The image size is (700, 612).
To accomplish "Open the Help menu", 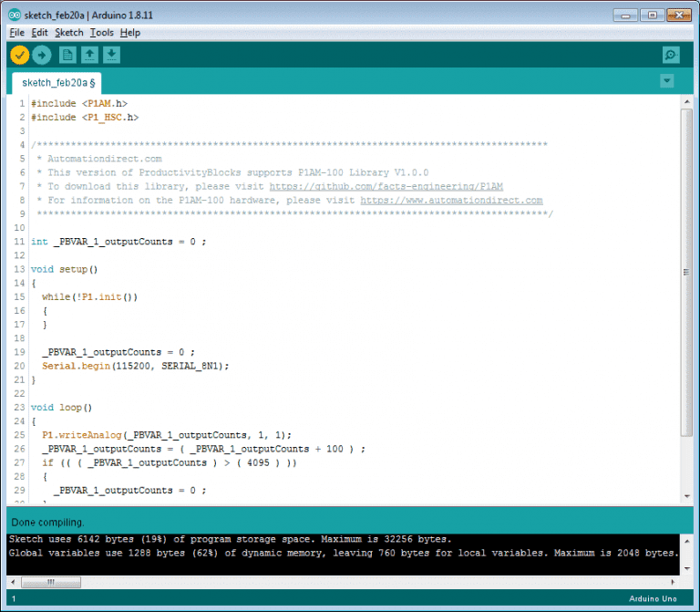I will (130, 33).
